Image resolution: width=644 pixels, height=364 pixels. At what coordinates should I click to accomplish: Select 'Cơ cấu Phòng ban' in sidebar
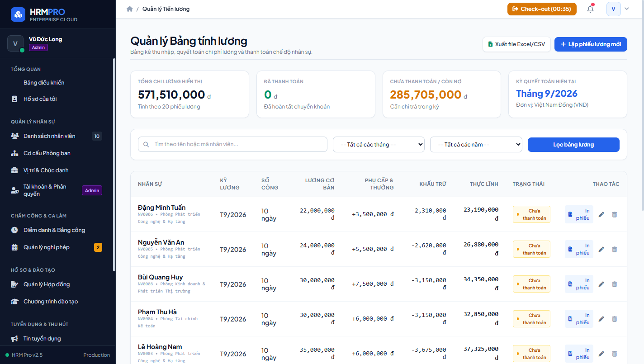click(x=57, y=153)
